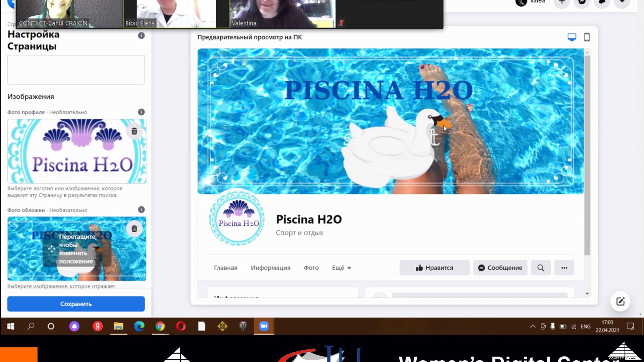Click the Сообщение message button
Viewport: 644px width, 362px height.
[500, 268]
